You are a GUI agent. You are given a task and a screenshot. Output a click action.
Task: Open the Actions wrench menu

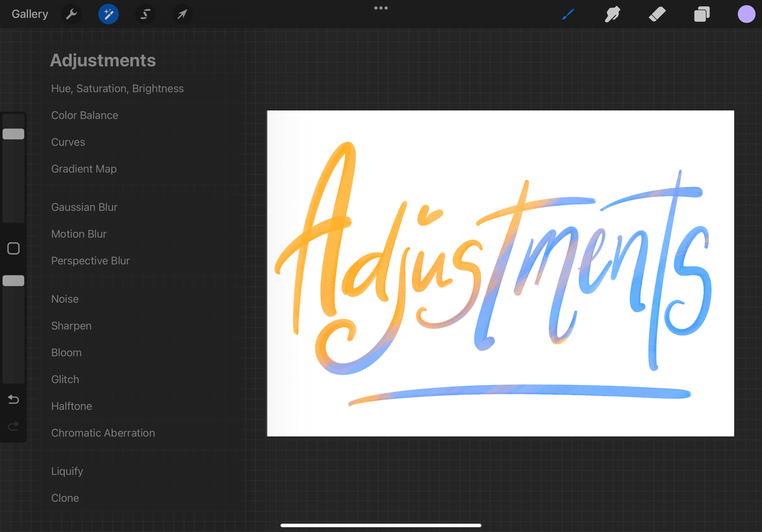[x=71, y=14]
